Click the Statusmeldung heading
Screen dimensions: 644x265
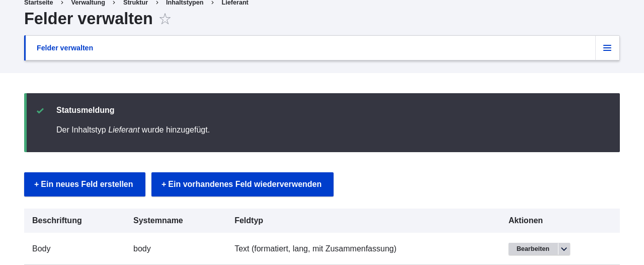click(x=86, y=110)
